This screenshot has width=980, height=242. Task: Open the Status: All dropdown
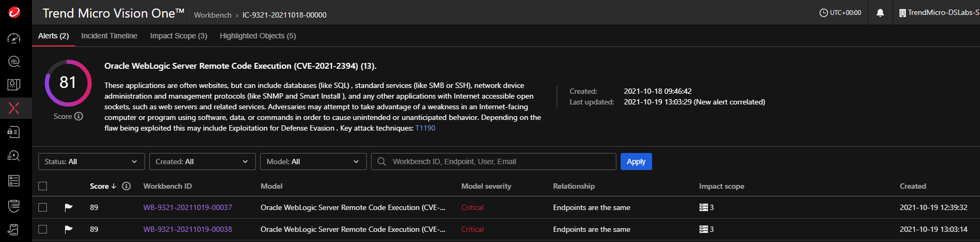click(x=92, y=162)
